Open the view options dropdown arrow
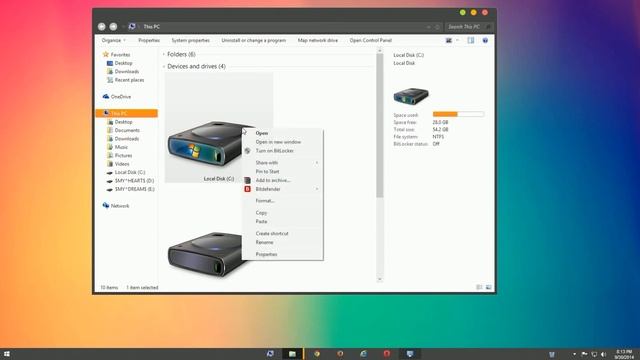Screen dimensions: 640x360 pyautogui.click(x=458, y=40)
